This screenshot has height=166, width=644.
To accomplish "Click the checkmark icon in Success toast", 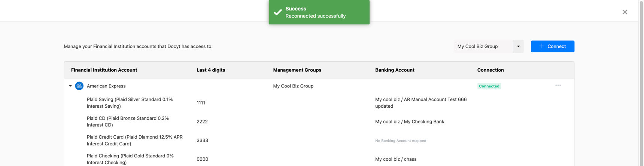I will [278, 12].
